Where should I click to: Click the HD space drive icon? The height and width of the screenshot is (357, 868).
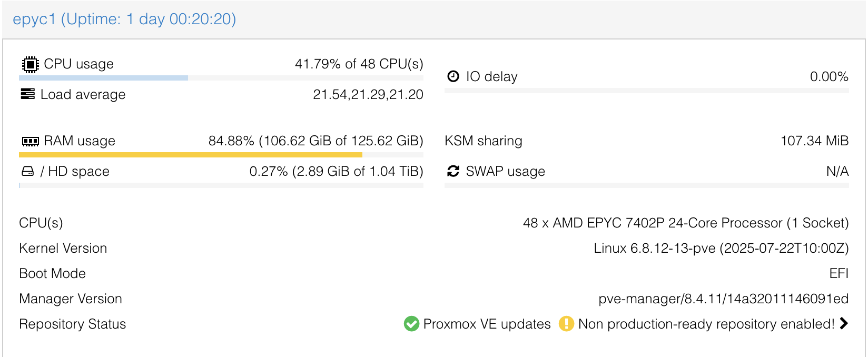[27, 172]
